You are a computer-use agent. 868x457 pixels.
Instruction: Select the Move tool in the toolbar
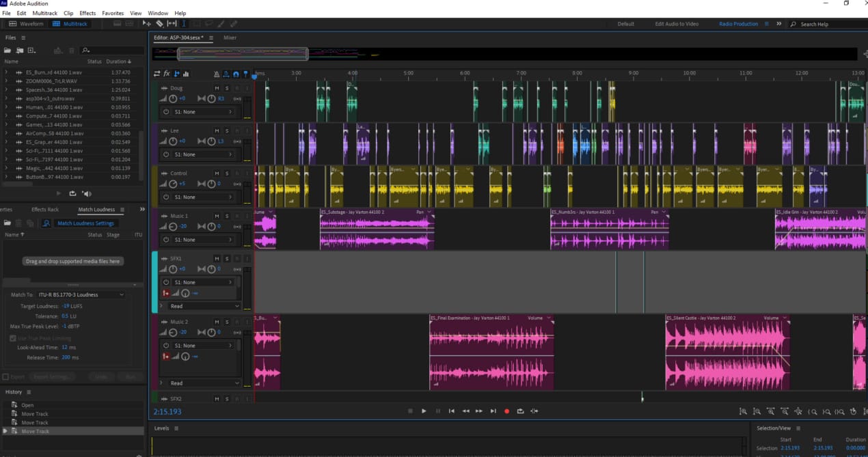coord(147,23)
